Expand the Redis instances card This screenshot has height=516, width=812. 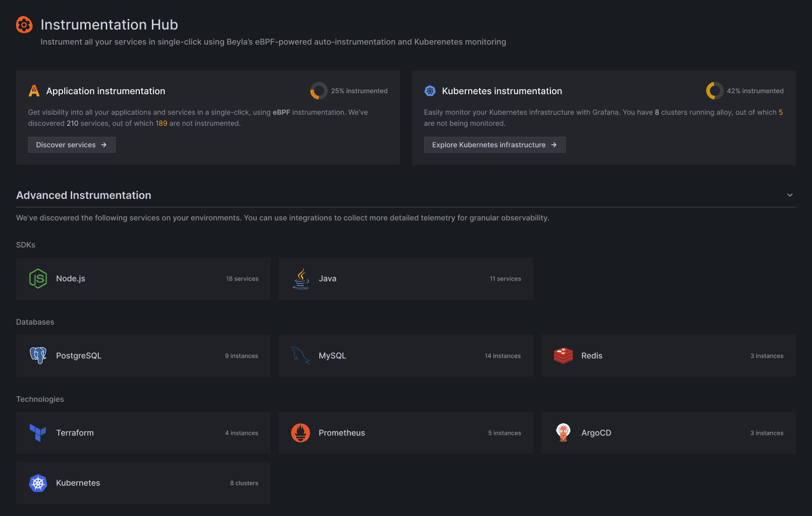coord(668,356)
